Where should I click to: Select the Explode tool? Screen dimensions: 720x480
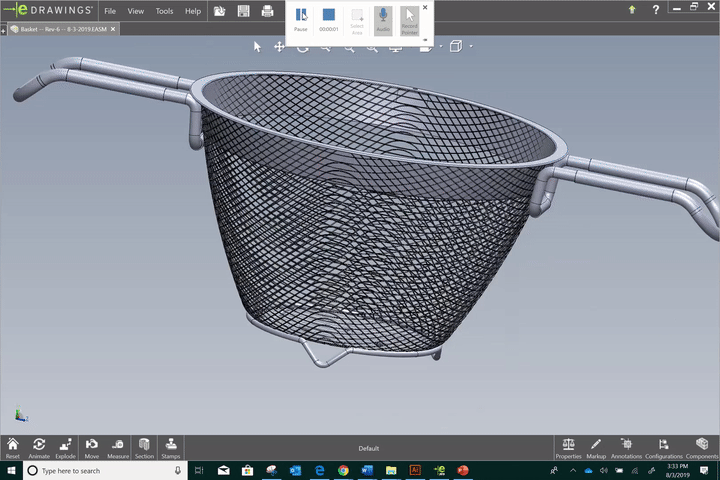[x=65, y=446]
